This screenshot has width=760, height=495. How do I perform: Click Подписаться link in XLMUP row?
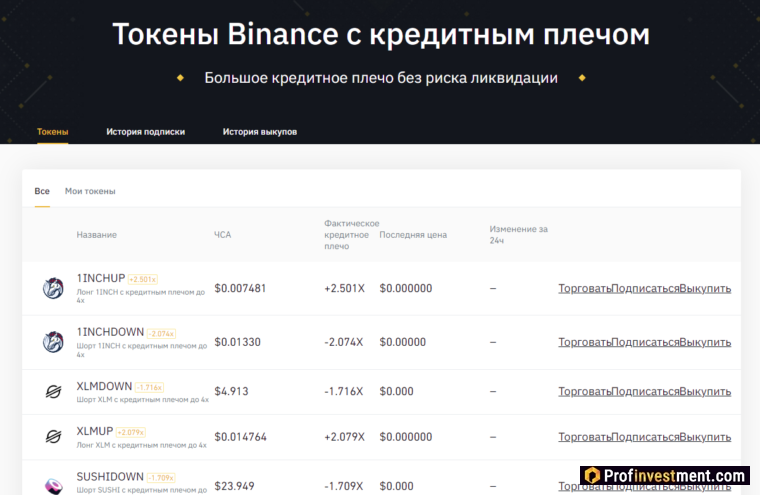pyautogui.click(x=645, y=437)
